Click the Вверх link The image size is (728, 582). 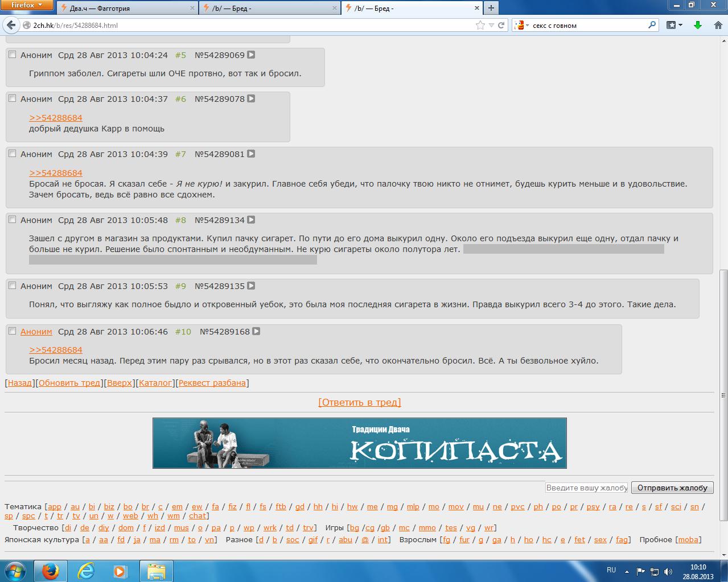tap(120, 383)
